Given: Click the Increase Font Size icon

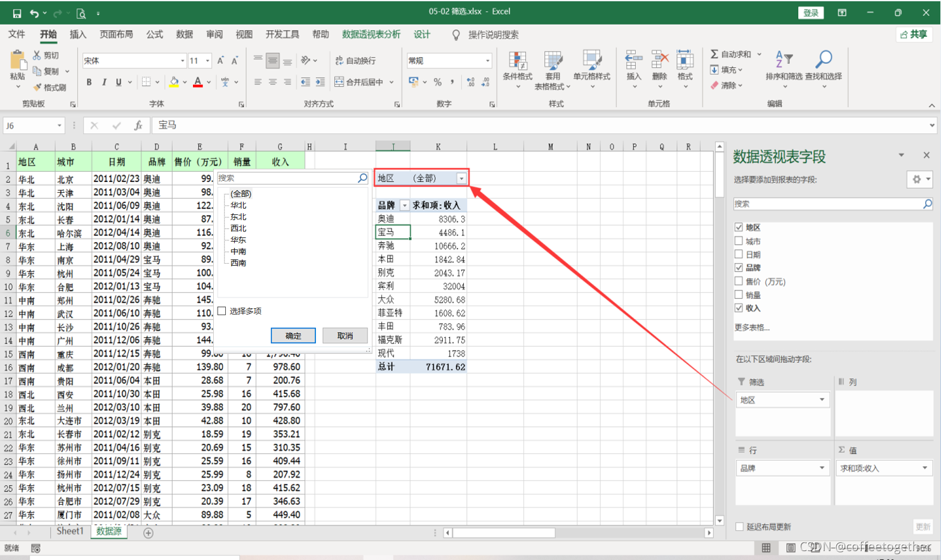Looking at the screenshot, I should click(220, 61).
